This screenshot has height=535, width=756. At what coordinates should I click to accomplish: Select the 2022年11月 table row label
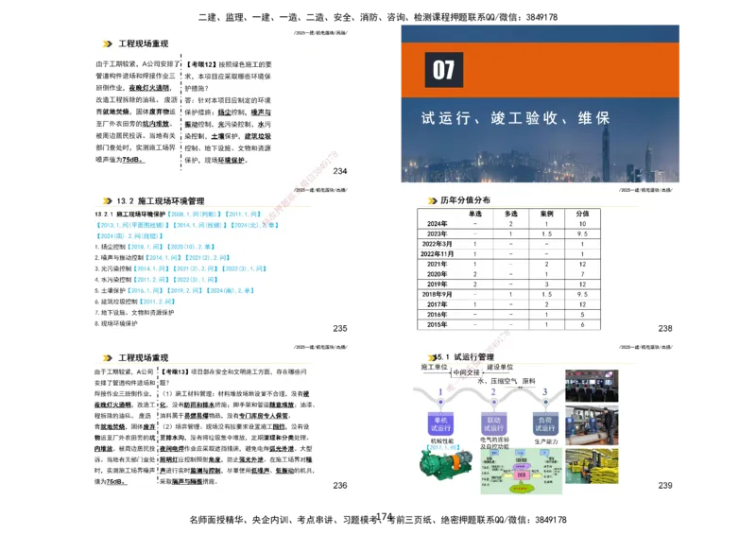point(437,254)
